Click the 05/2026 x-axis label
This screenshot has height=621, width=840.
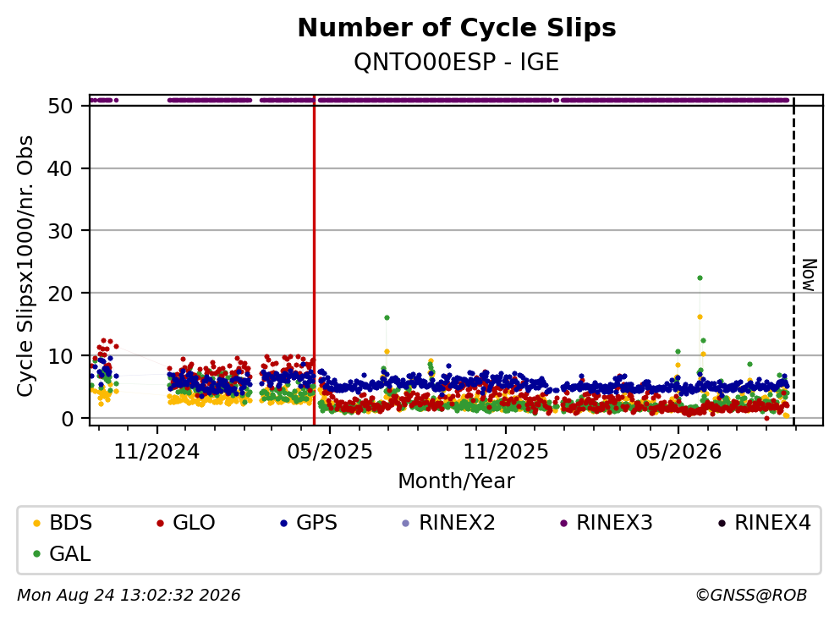tap(678, 452)
